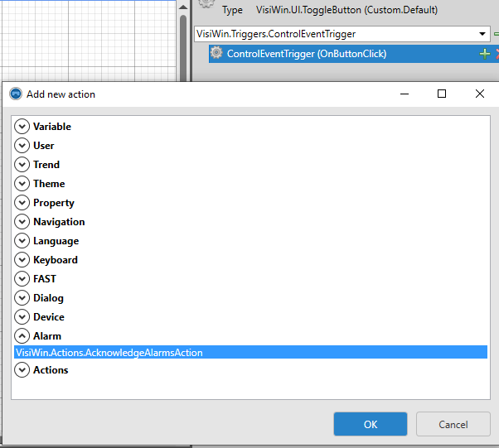The height and width of the screenshot is (448, 499).
Task: Expand the Variable action category
Action: point(22,127)
